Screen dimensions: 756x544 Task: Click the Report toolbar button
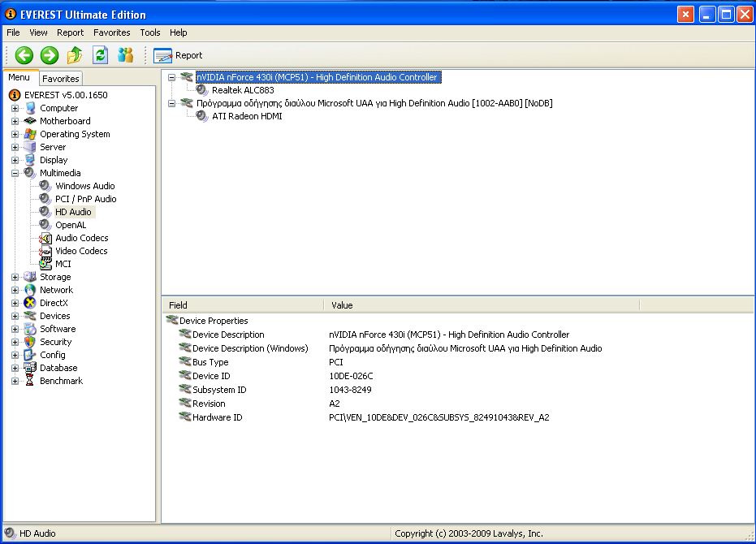coord(178,55)
